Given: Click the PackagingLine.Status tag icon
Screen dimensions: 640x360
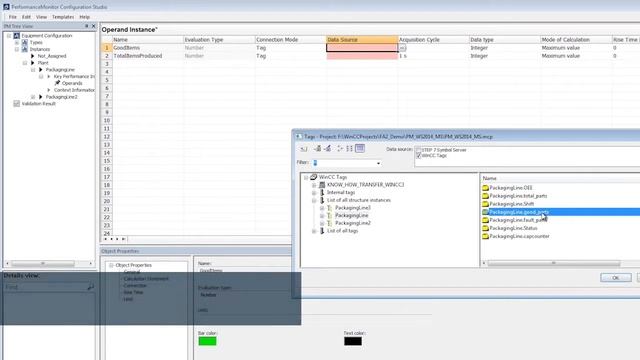Looking at the screenshot, I should point(485,228).
